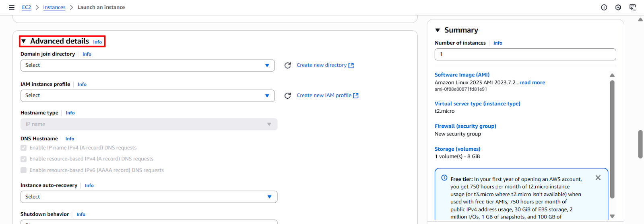The image size is (644, 224).
Task: Click the Number of instances field
Action: pos(525,54)
